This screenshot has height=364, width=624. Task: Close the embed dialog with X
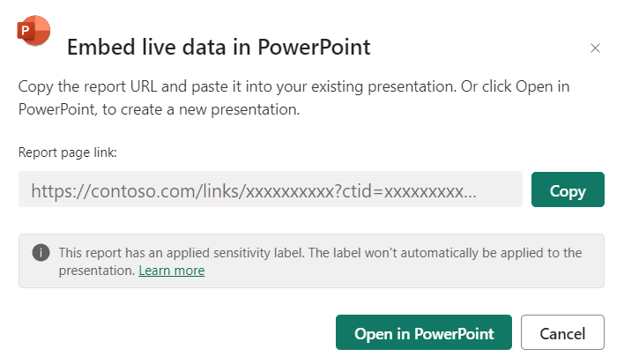point(595,48)
